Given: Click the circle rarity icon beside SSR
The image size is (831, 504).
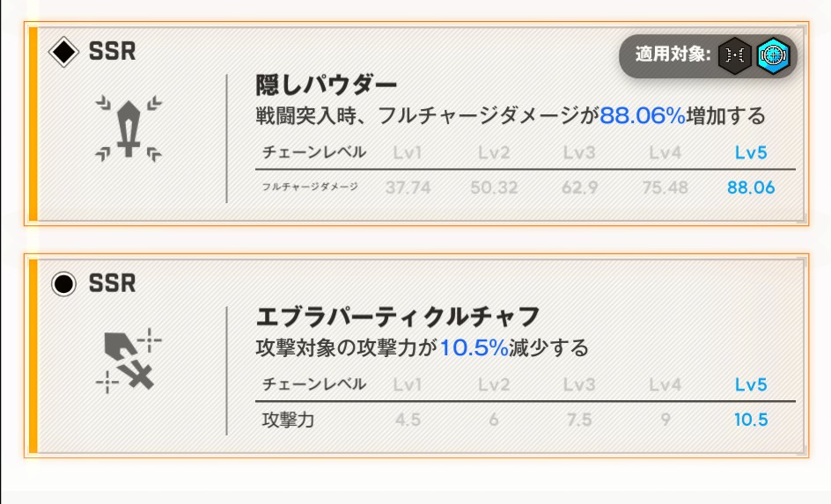Looking at the screenshot, I should click(x=63, y=284).
